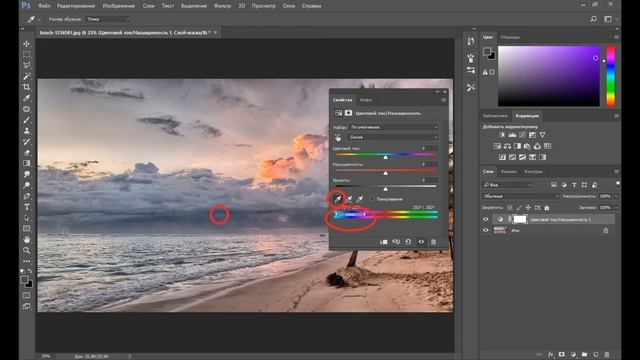This screenshot has height=360, width=640.
Task: Toggle the layer filter switch
Action: [x=617, y=184]
